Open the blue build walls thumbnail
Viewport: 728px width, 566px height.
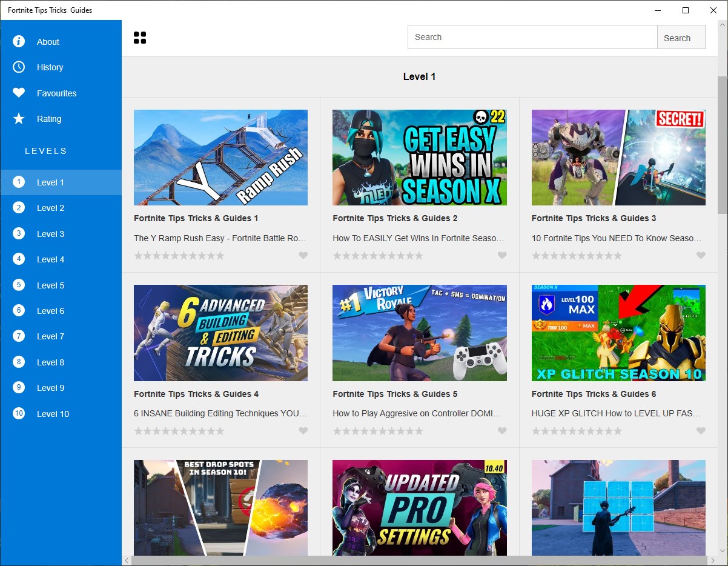(x=618, y=508)
